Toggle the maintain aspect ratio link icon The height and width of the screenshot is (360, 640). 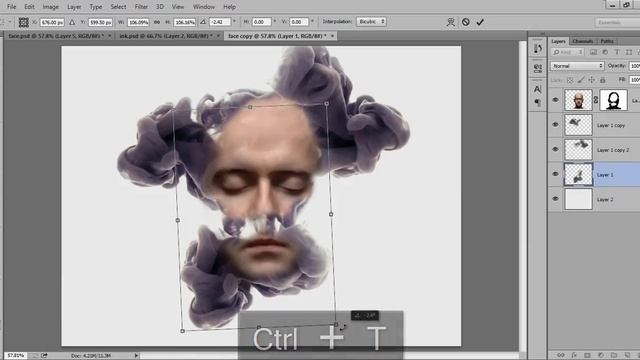coord(157,22)
